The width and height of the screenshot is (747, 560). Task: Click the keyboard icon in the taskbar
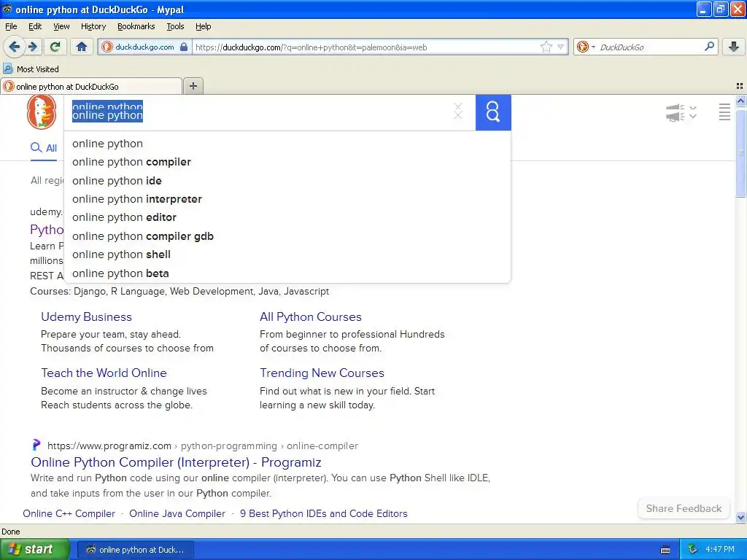(x=665, y=550)
